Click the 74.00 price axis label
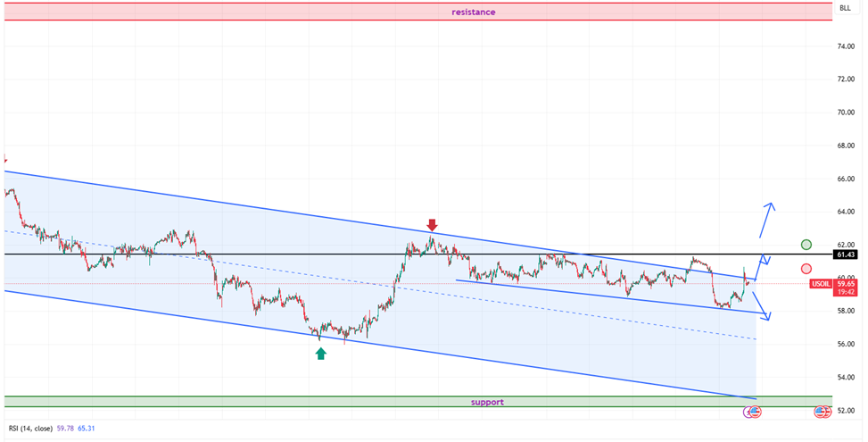Image resolution: width=868 pixels, height=442 pixels. pyautogui.click(x=847, y=46)
